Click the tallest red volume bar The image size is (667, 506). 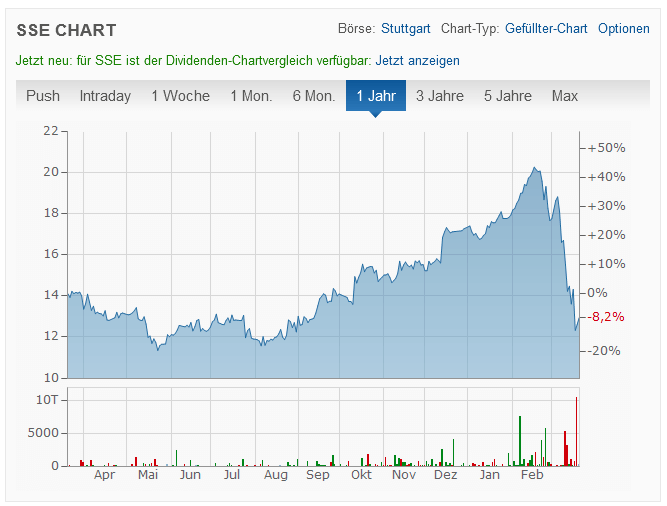(576, 431)
